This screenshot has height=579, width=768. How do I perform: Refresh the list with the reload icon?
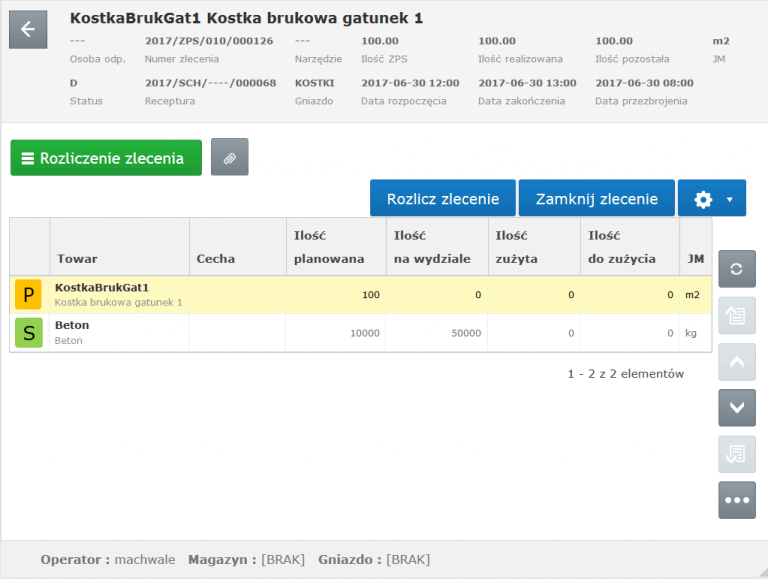(x=737, y=269)
